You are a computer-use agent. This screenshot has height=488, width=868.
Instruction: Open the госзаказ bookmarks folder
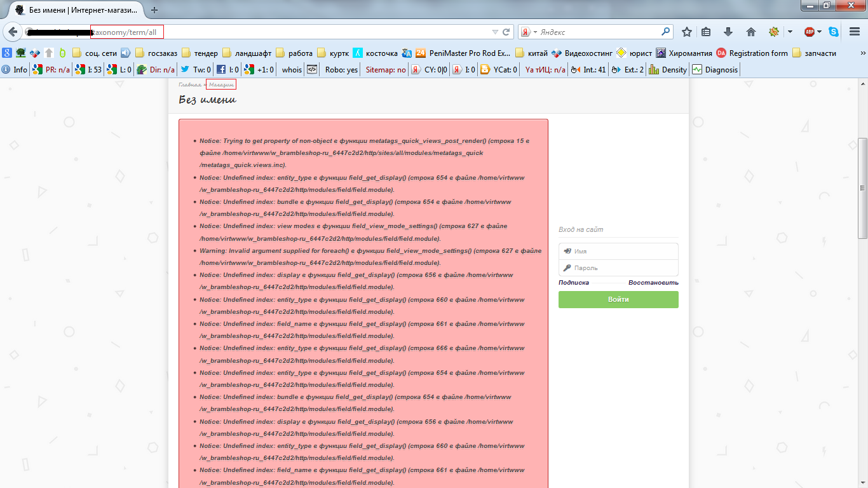tap(156, 53)
